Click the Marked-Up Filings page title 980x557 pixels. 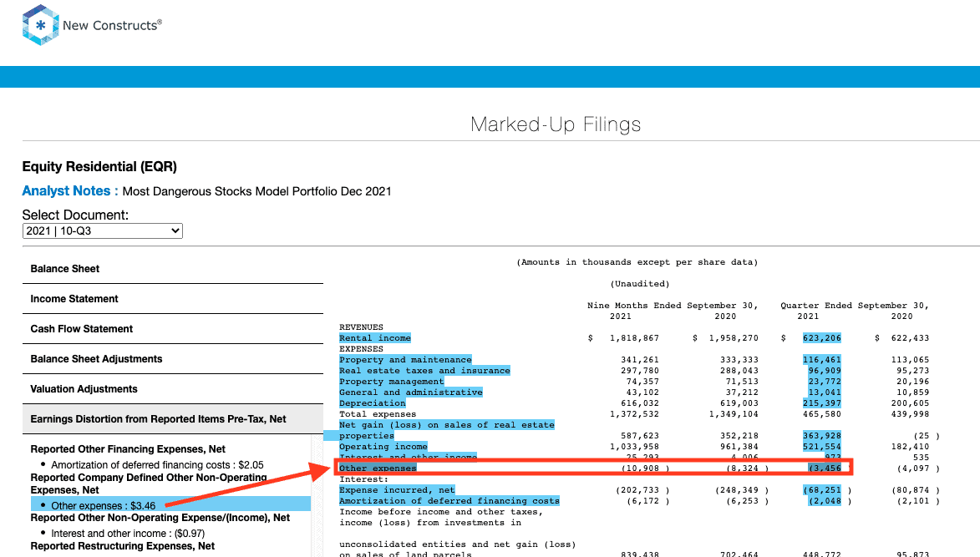point(556,124)
